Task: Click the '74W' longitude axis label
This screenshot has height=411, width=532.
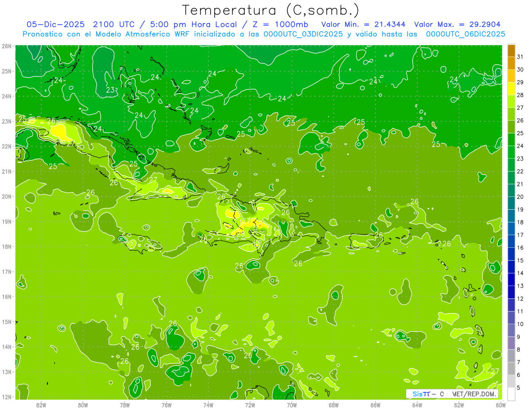Action: [208, 405]
